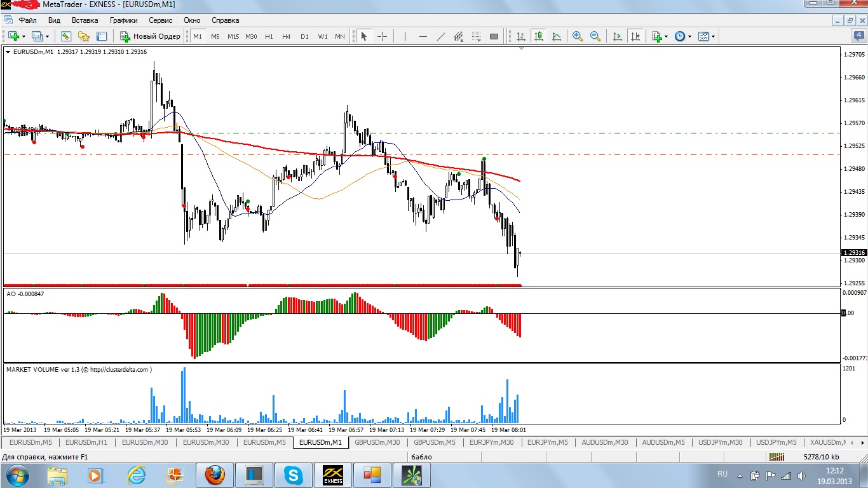Toggle chart auto scroll
Screen dimensions: 868x488
coord(617,36)
